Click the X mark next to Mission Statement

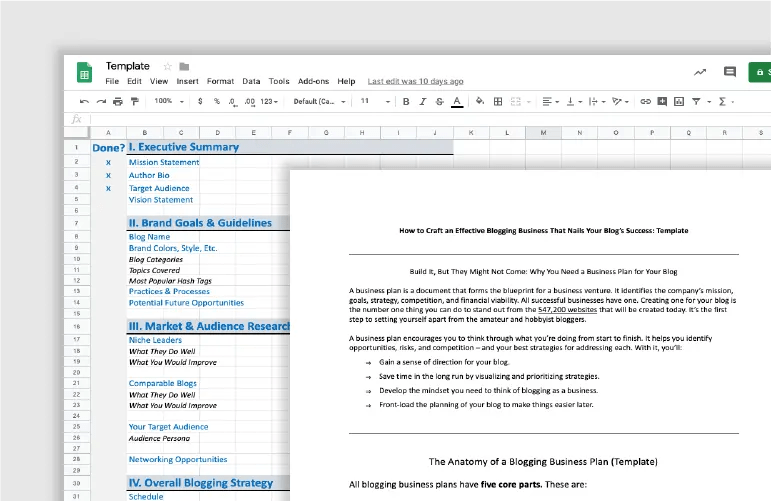pyautogui.click(x=108, y=162)
